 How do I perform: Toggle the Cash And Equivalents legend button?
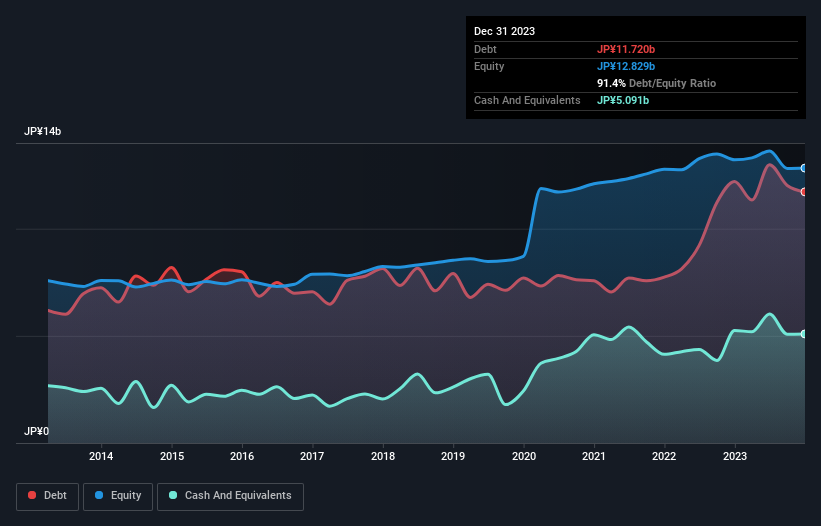point(230,496)
